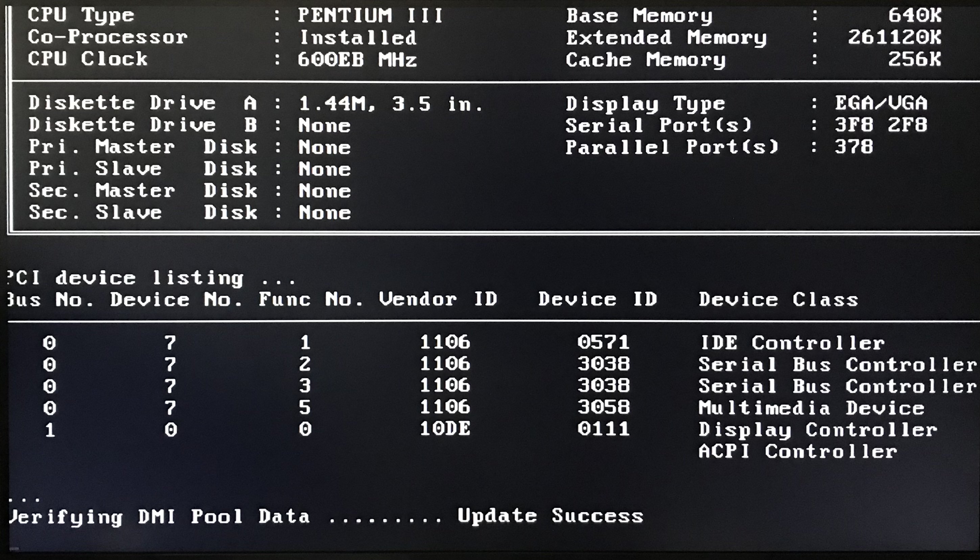
Task: Click Device ID 0571 in listing
Action: (x=603, y=342)
